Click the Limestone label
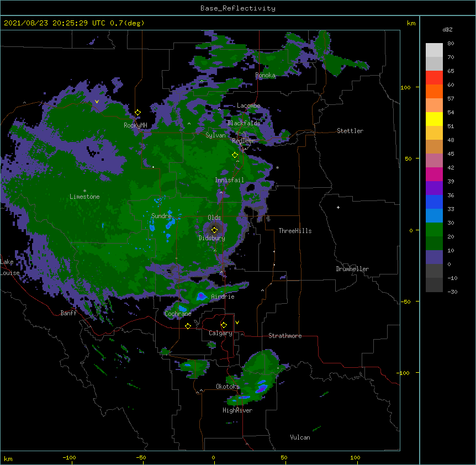The image size is (476, 465). tap(84, 197)
